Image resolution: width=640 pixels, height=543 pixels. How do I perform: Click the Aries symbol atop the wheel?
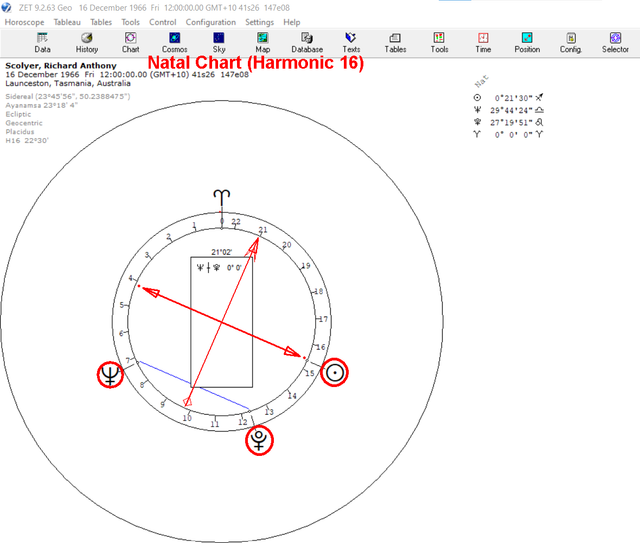pos(222,198)
